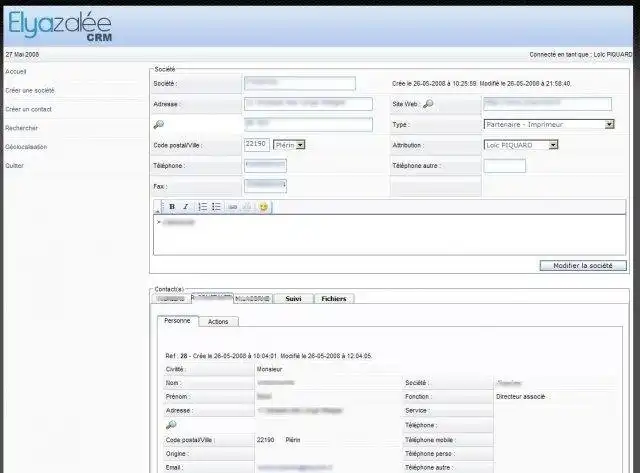Click the Fax input field
640x473 pixels.
pos(265,186)
